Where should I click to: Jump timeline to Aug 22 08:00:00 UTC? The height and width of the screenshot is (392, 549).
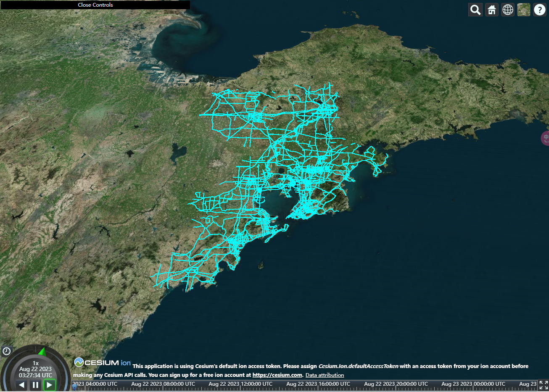[x=163, y=384]
